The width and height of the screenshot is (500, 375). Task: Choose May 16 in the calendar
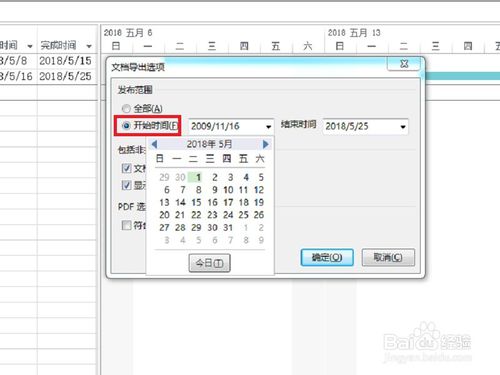(x=212, y=202)
